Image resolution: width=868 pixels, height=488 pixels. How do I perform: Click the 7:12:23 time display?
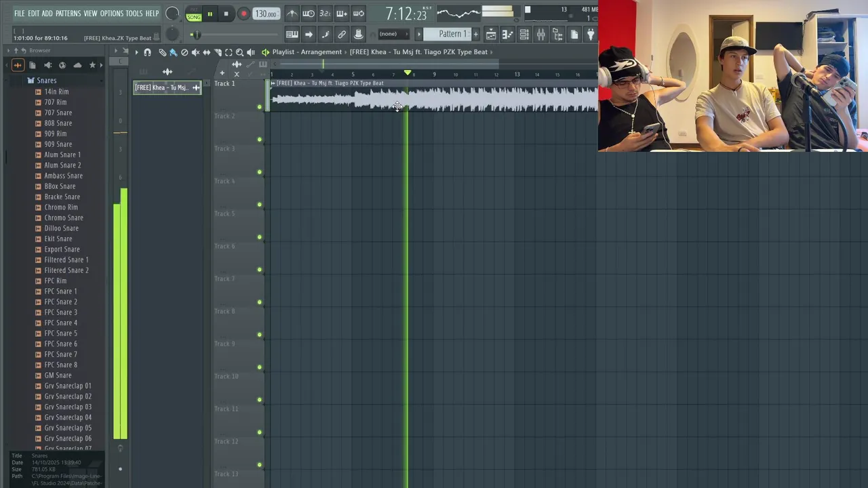pos(406,14)
